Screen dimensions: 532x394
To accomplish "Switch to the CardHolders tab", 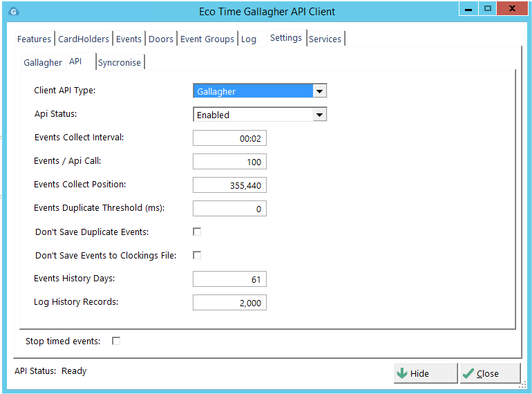I will pyautogui.click(x=84, y=39).
